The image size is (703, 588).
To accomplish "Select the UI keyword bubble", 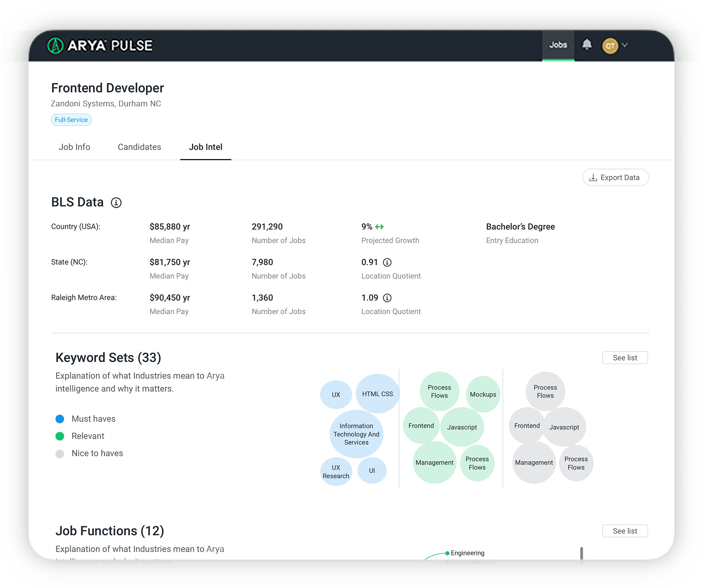I will (x=372, y=471).
